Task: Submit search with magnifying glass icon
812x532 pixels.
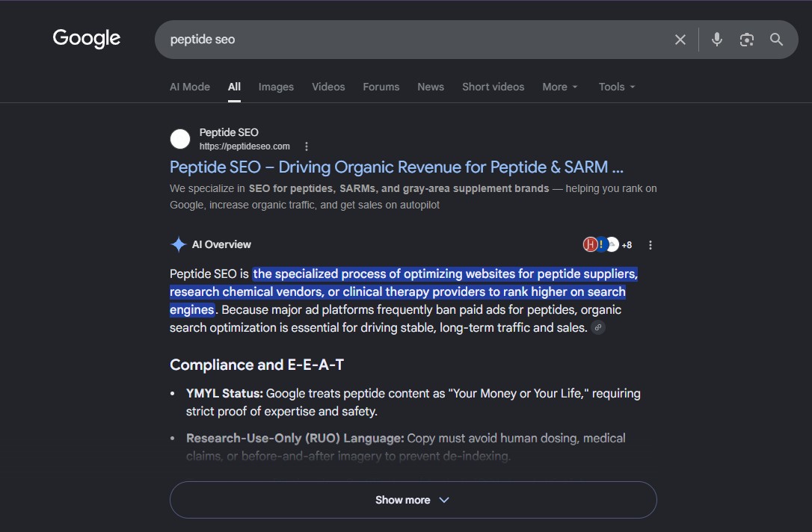Action: 776,40
